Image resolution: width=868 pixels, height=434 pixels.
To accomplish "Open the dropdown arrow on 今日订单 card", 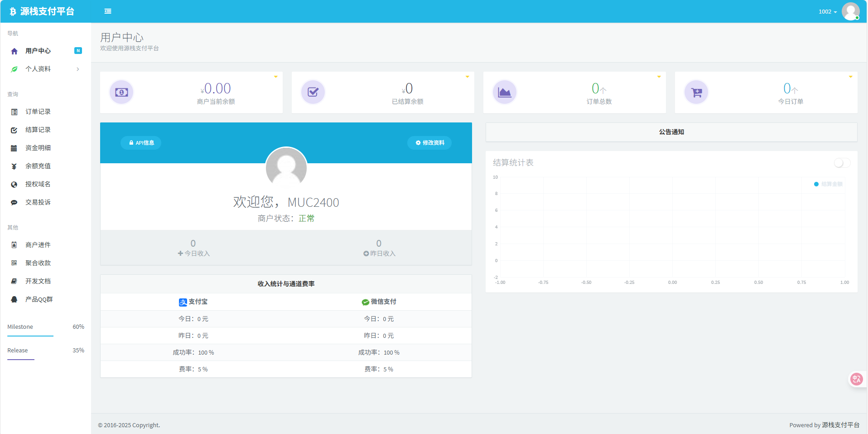I will click(x=850, y=77).
